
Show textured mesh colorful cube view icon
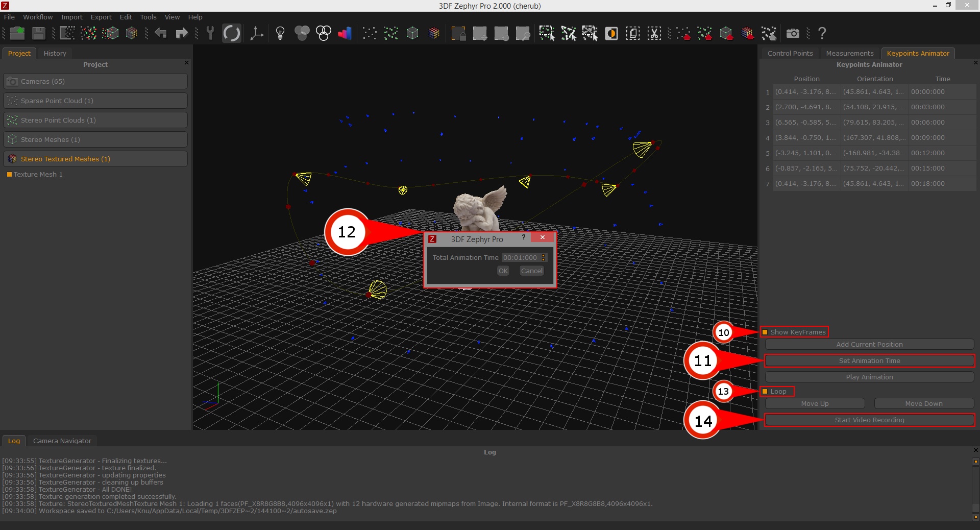click(434, 34)
